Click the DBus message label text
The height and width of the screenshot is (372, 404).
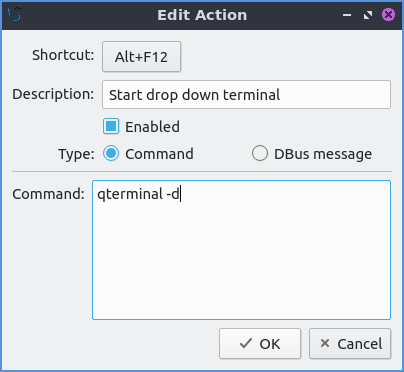pyautogui.click(x=323, y=154)
